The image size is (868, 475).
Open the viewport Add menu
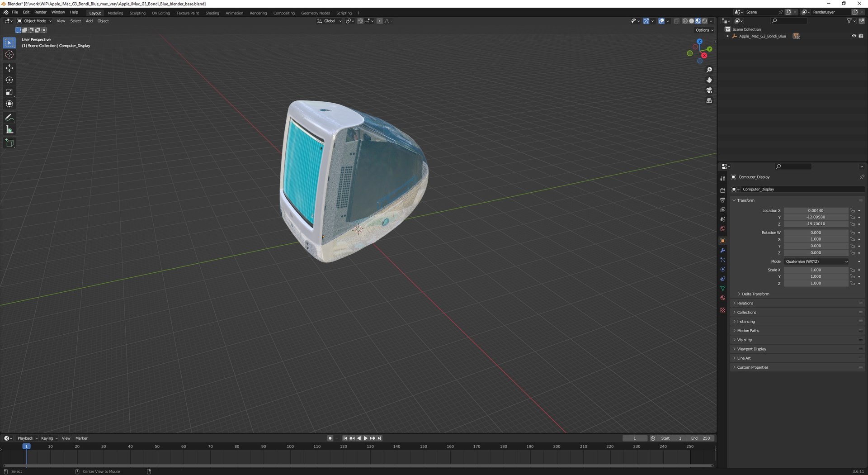coord(89,21)
